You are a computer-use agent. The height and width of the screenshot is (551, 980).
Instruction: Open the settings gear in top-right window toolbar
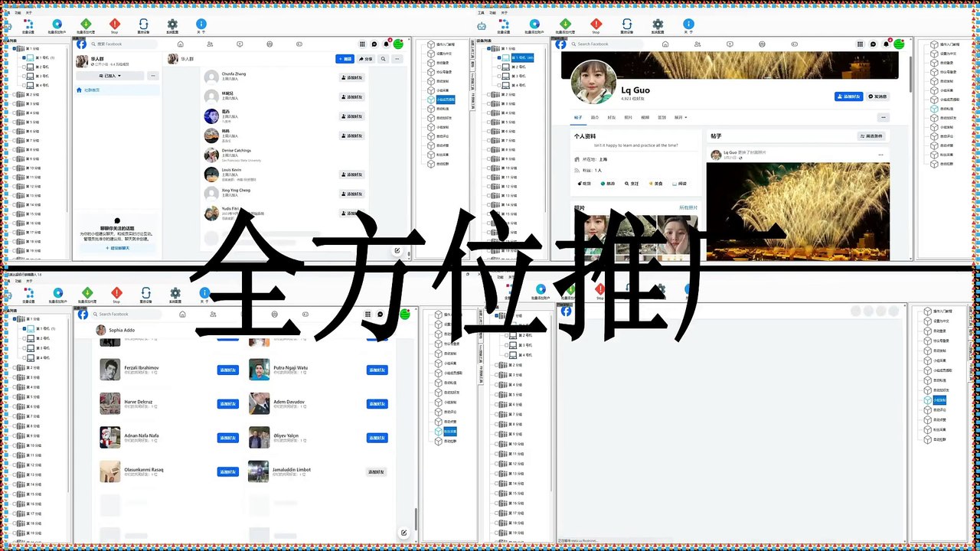coord(658,24)
